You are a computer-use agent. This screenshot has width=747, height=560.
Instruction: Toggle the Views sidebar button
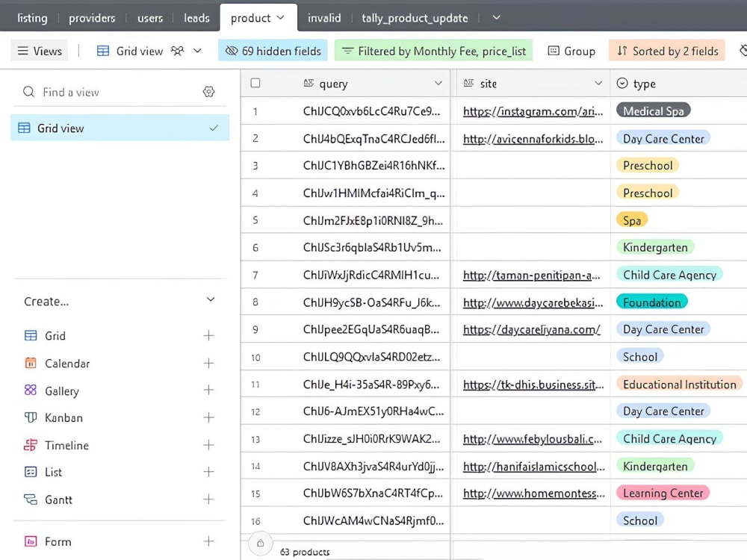point(40,51)
